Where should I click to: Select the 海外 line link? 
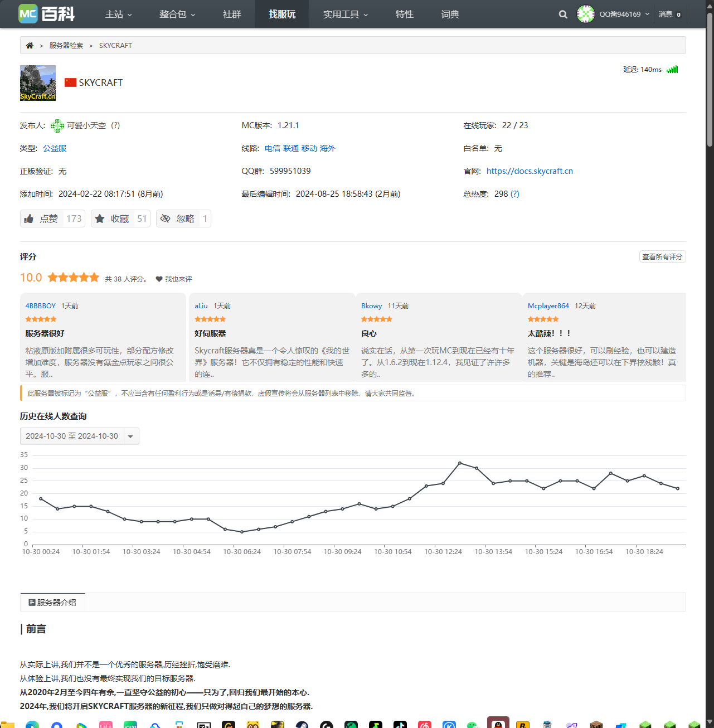[328, 148]
